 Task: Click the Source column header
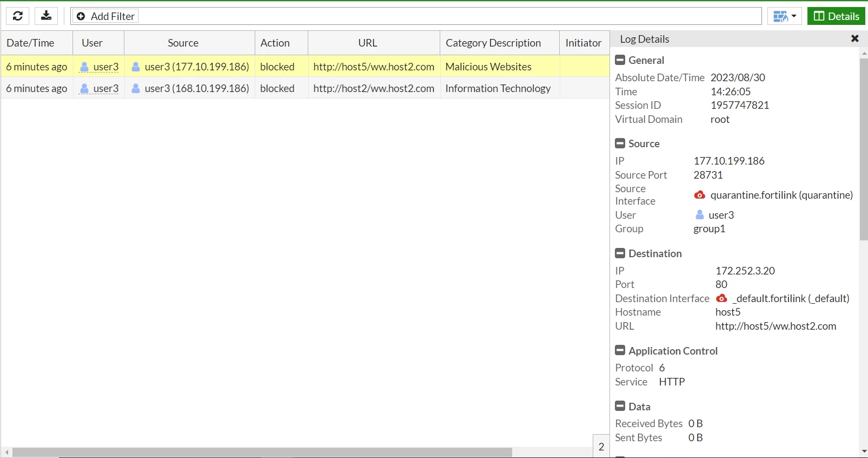(189, 43)
